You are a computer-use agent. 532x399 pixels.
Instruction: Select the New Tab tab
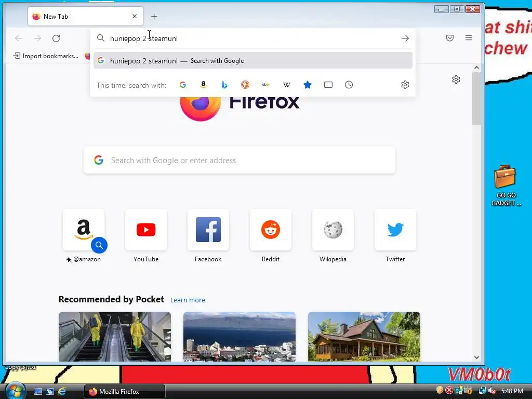86,16
